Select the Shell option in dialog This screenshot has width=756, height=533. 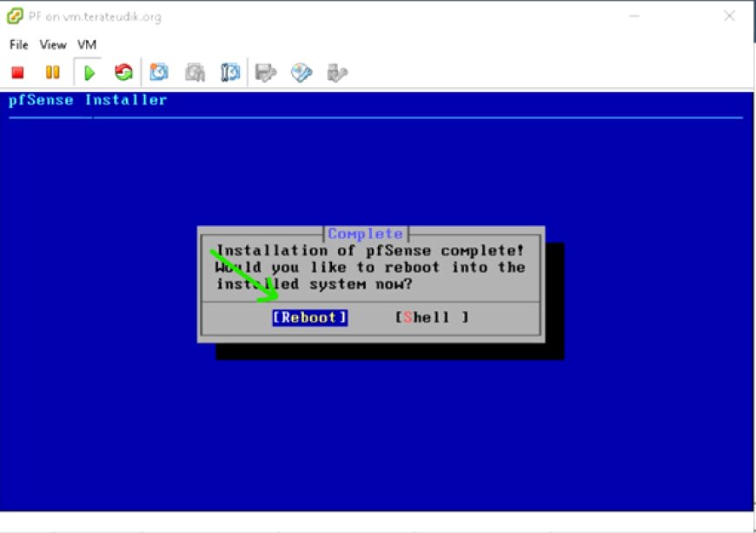tap(432, 317)
